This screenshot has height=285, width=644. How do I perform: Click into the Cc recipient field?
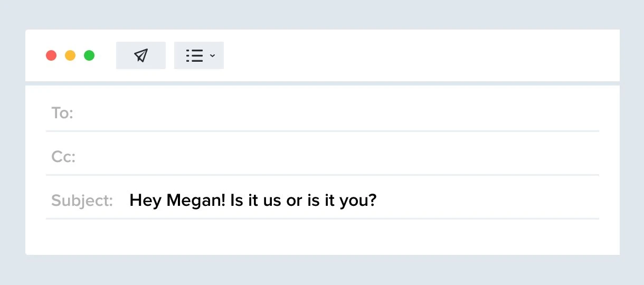[338, 157]
